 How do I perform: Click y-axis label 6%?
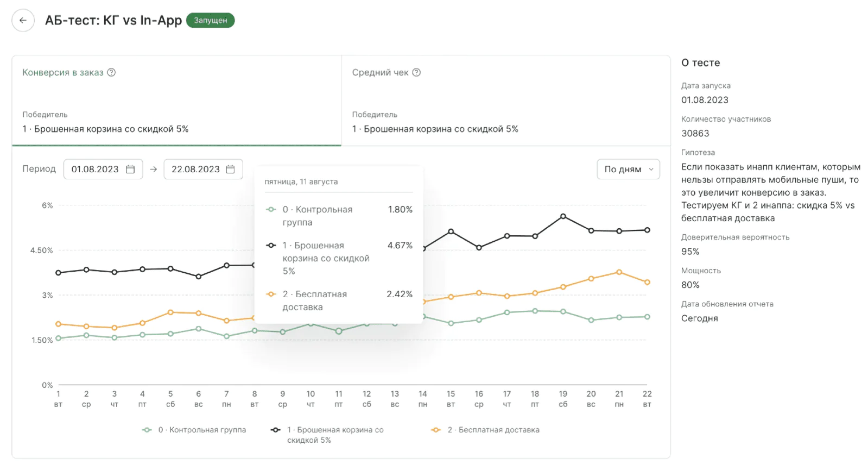coord(47,205)
